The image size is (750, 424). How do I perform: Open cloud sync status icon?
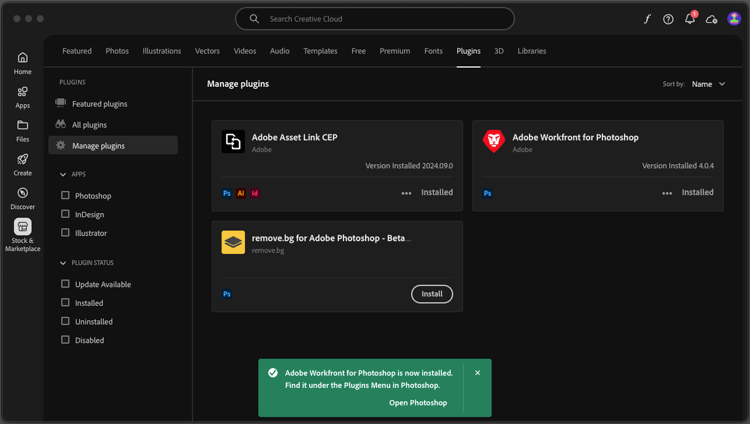pyautogui.click(x=711, y=19)
